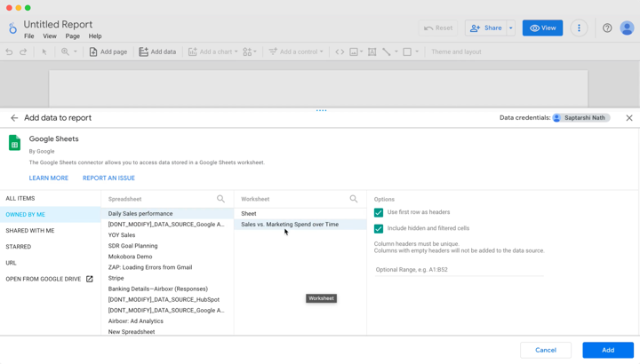The width and height of the screenshot is (640, 364).
Task: Open the LEARN MORE link
Action: (49, 178)
